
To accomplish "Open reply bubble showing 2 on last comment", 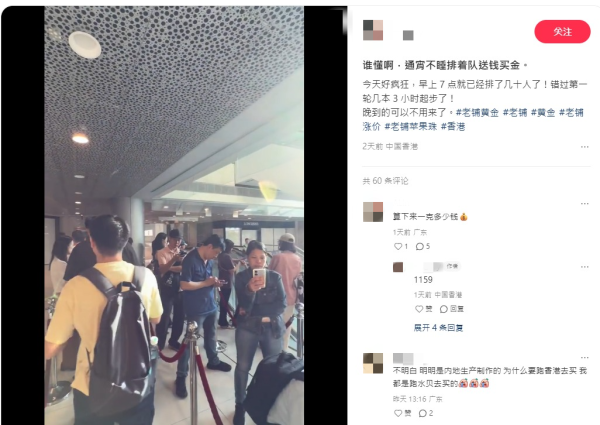I will 426,413.
